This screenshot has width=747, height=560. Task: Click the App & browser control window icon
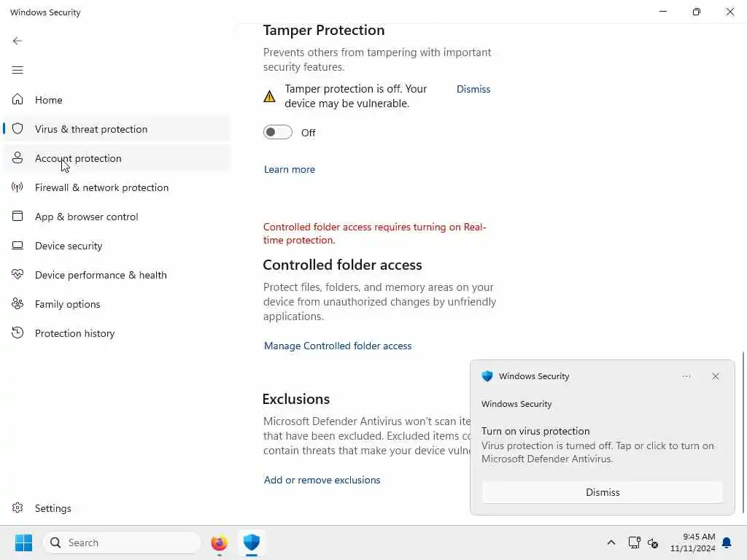[x=18, y=216]
